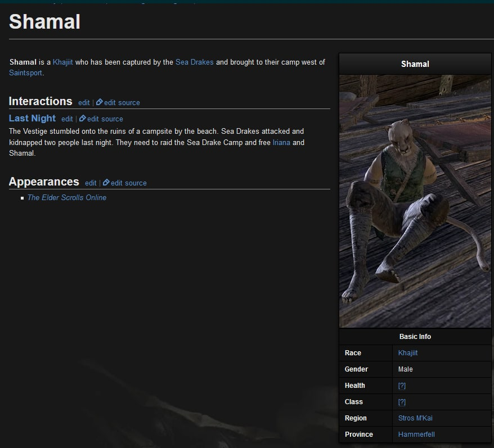Select the Shamal page title heading
This screenshot has height=448, width=494.
coord(45,22)
